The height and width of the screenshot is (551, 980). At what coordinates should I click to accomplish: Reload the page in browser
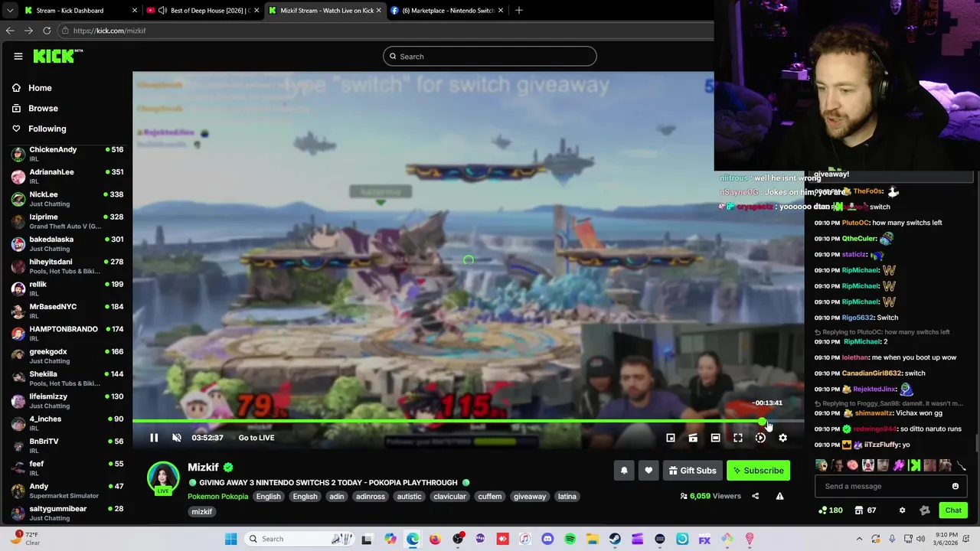pyautogui.click(x=47, y=31)
